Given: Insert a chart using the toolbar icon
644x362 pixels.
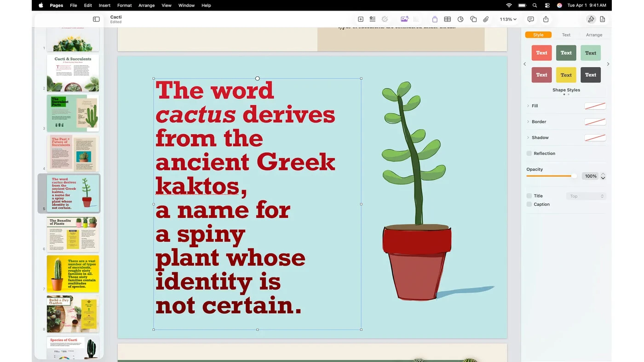Looking at the screenshot, I should 460,19.
